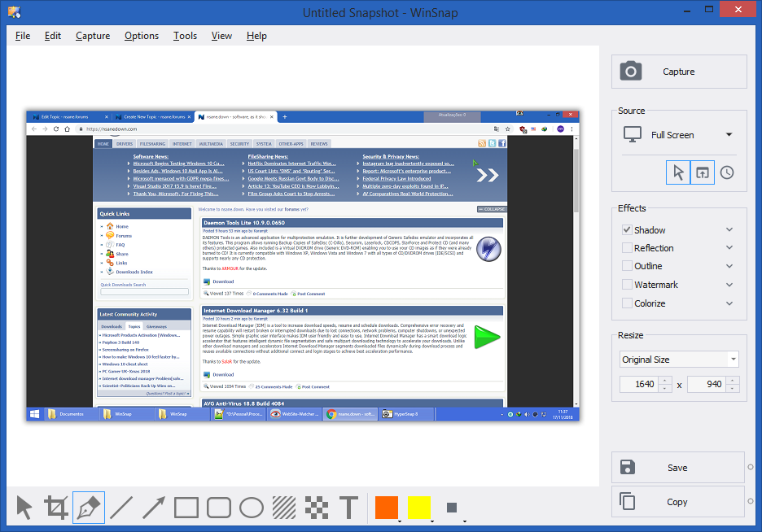Toggle the auto-copy circle next to Copy
This screenshot has width=762, height=532.
click(x=751, y=501)
